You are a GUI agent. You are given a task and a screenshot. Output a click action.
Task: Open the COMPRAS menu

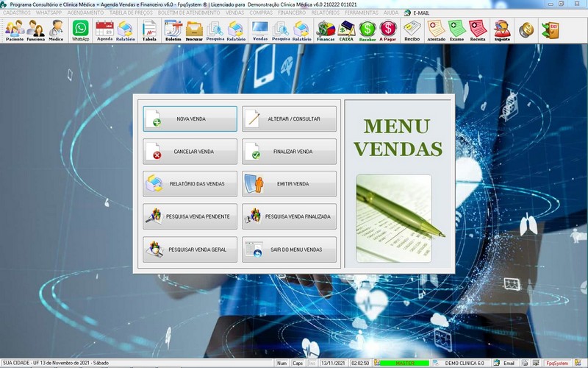click(261, 13)
